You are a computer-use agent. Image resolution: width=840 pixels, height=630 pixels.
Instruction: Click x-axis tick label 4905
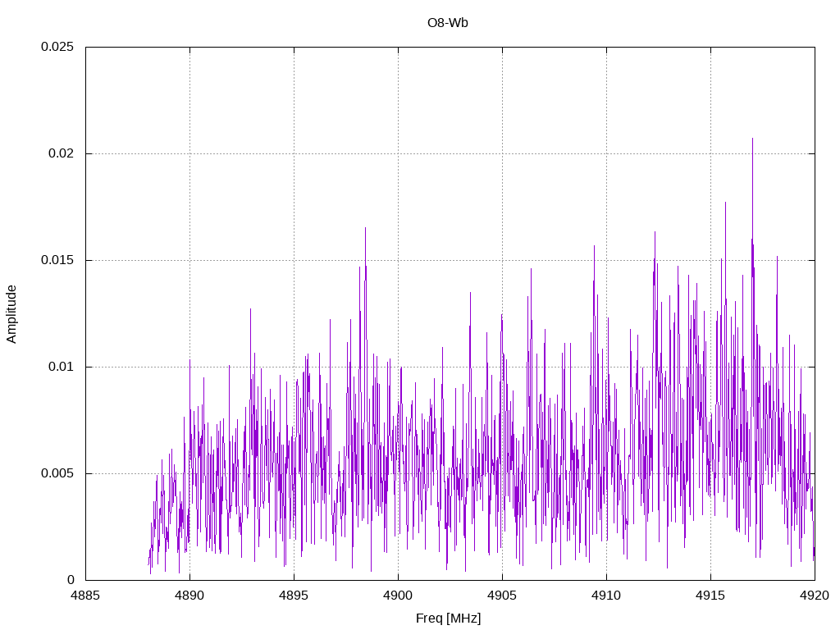[502, 596]
